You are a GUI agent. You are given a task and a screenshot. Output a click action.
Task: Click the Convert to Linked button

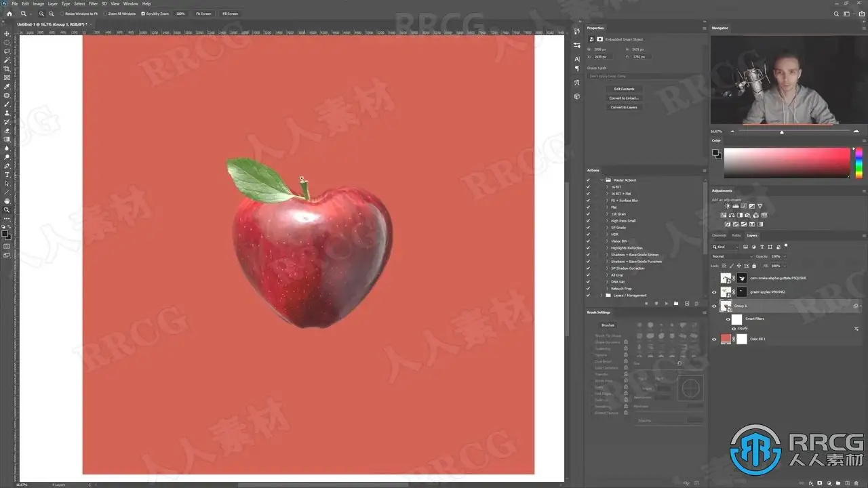click(624, 98)
